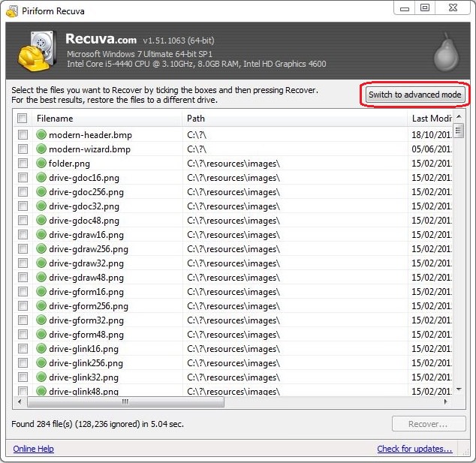Image resolution: width=476 pixels, height=463 pixels.
Task: Tick checkbox for drive-gdoc16.png
Action: pos(23,177)
